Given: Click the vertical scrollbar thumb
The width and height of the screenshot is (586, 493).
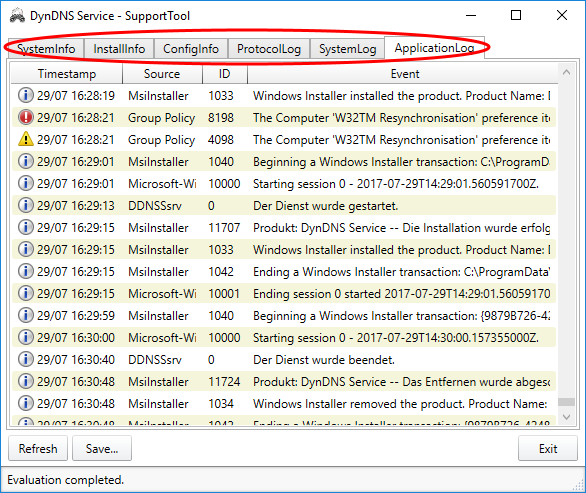Looking at the screenshot, I should pos(566,402).
